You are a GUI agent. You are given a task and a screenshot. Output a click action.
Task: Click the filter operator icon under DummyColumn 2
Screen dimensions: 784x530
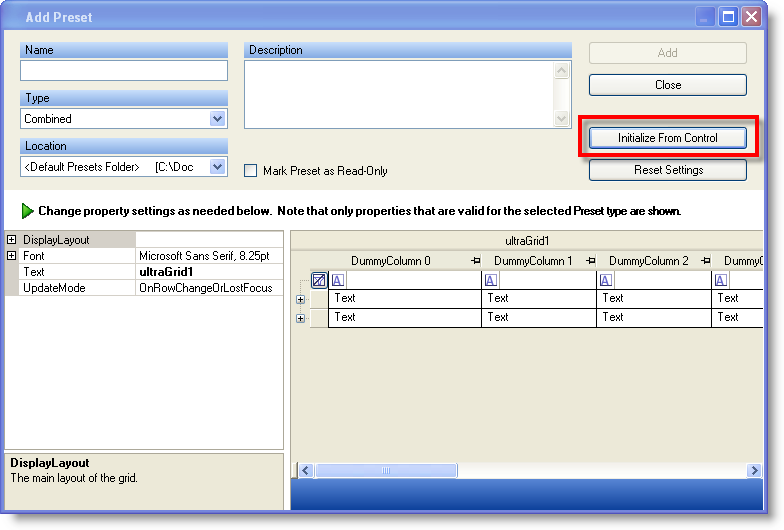(x=606, y=281)
